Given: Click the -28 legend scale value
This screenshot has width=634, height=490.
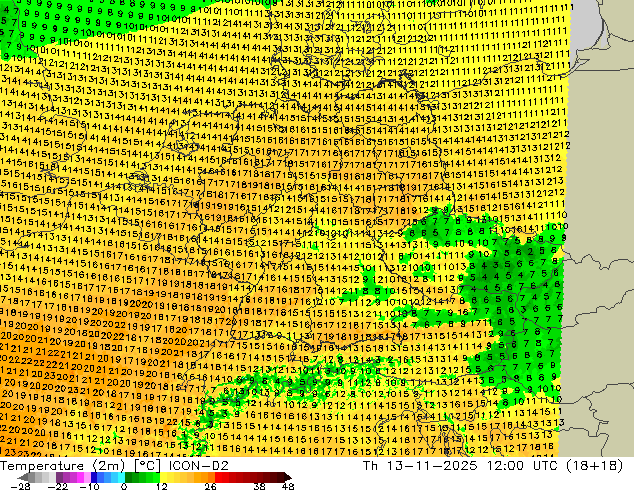Looking at the screenshot, I should click(20, 486).
